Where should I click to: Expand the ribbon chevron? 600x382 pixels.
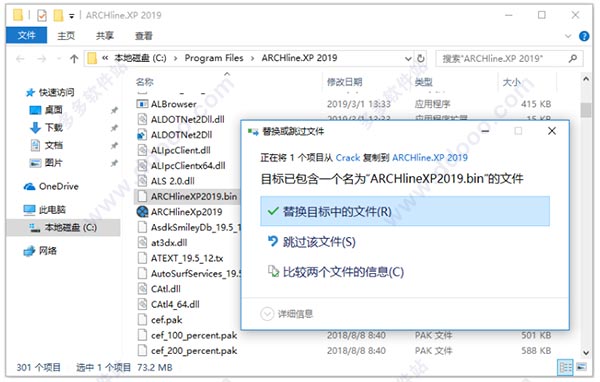pyautogui.click(x=568, y=36)
